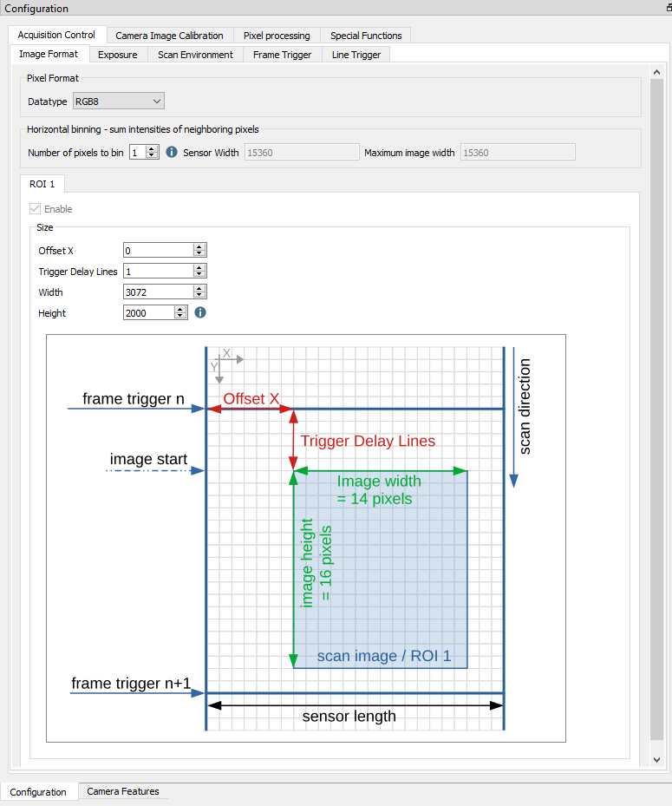Decrease Number of pixels to bin

tap(152, 155)
